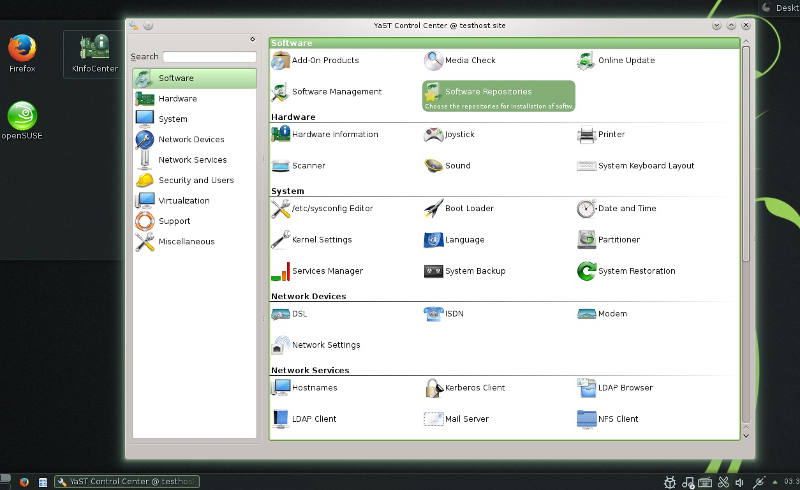The image size is (800, 490).
Task: Open Hostnames module
Action: pos(305,388)
